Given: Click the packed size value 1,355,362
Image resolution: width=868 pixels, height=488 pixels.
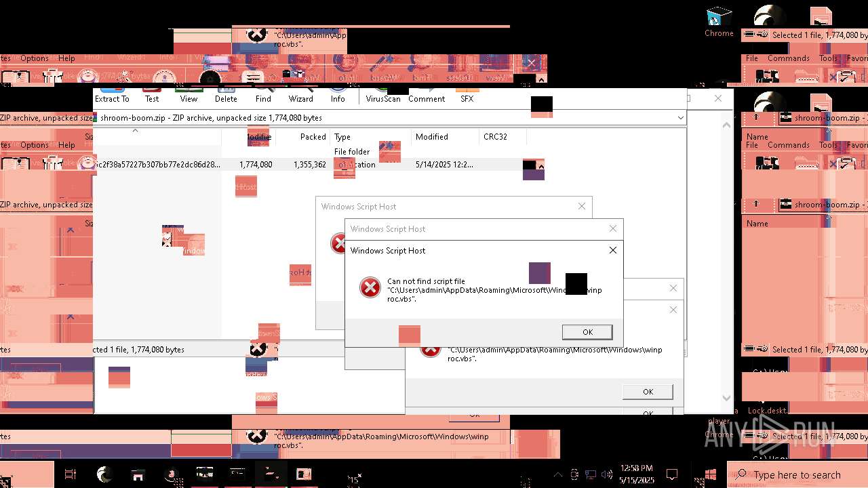Looking at the screenshot, I should [310, 165].
